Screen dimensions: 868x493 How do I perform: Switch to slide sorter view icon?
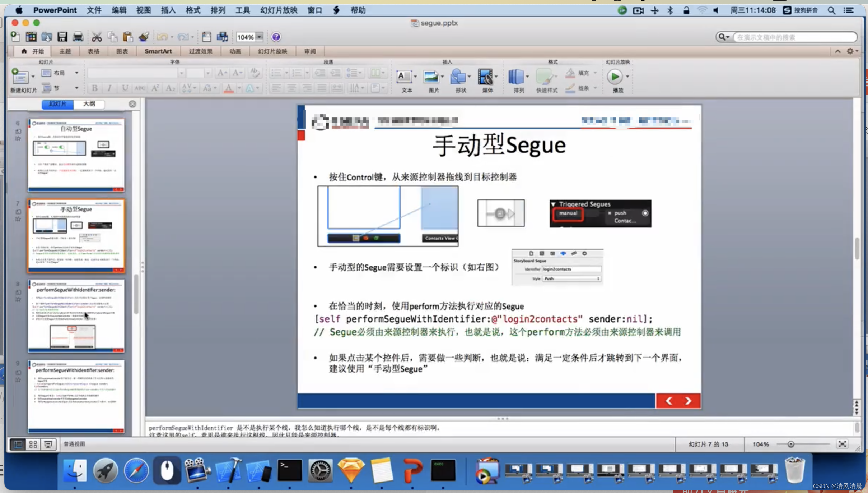coord(33,444)
